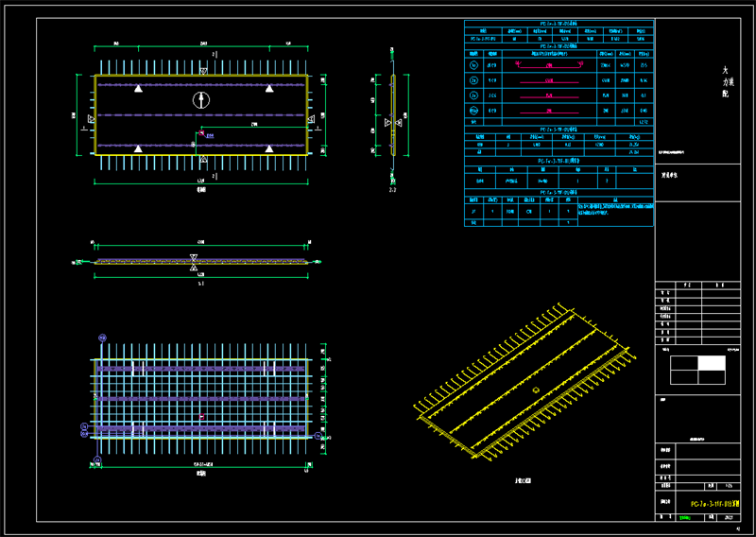Select the upper-left white lifting triangle in top plan

pos(138,88)
